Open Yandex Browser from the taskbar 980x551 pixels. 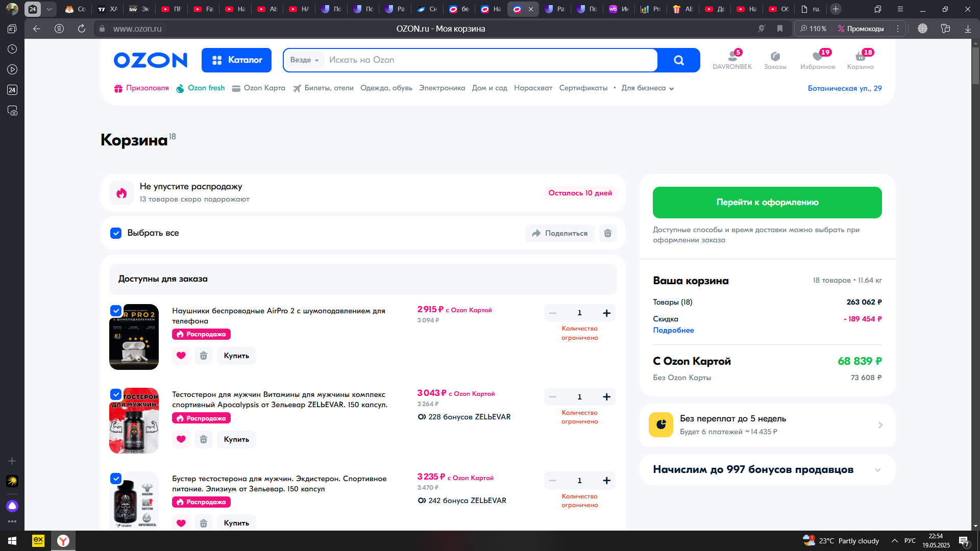pos(63,541)
